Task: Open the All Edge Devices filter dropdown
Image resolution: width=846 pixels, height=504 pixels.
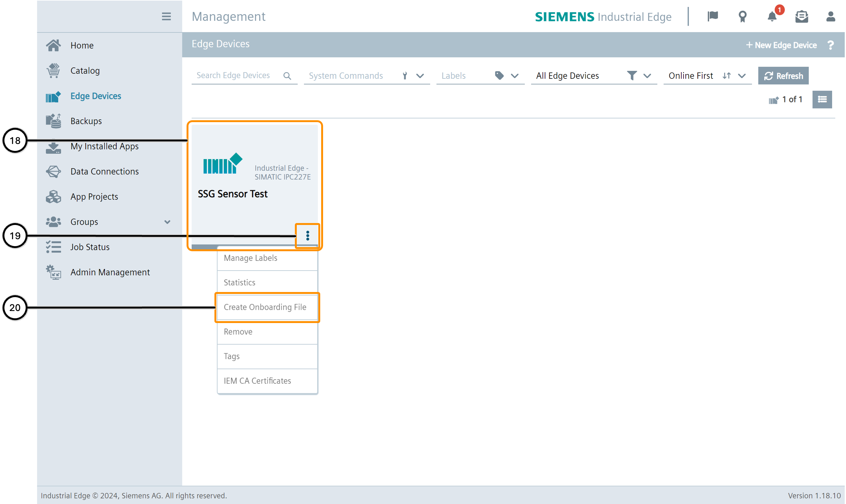Action: pos(647,76)
